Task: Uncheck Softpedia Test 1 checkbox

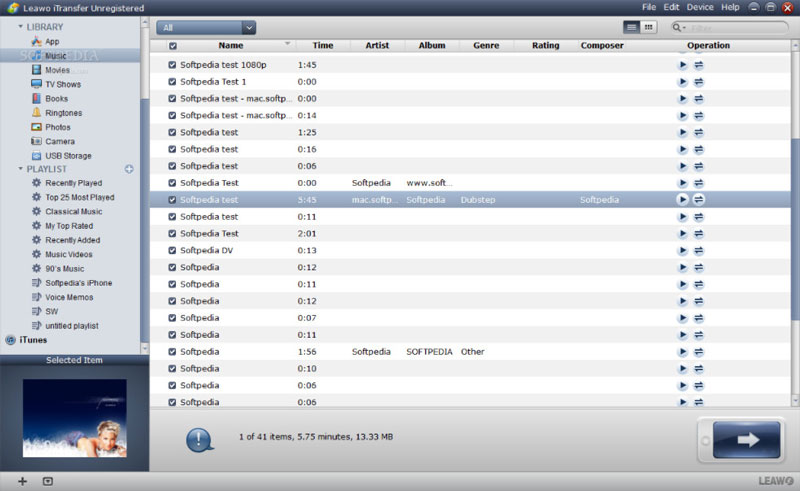Action: coord(172,82)
